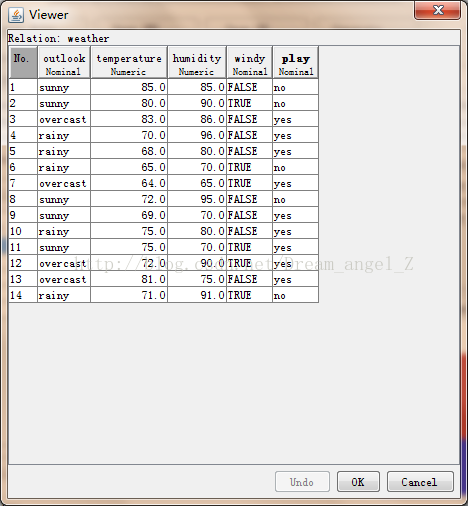Select humidity 96.0 in row 4
The image size is (468, 506).
tap(197, 135)
